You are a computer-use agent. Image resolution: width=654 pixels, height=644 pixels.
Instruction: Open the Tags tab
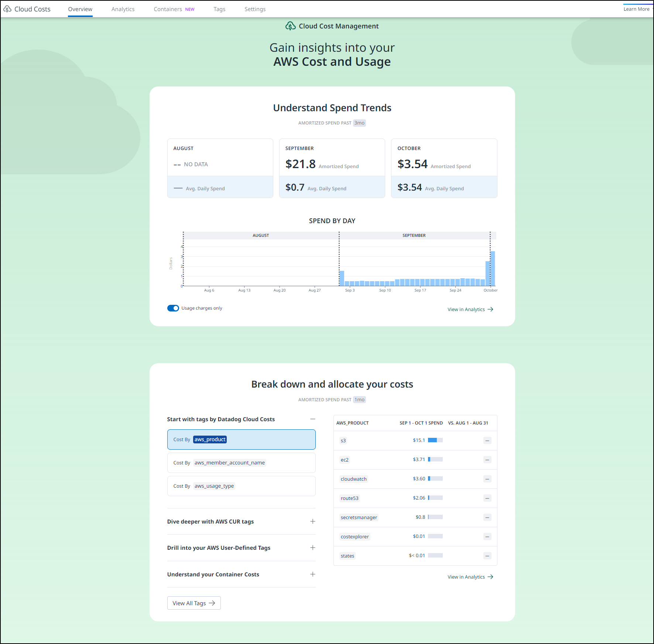point(219,9)
